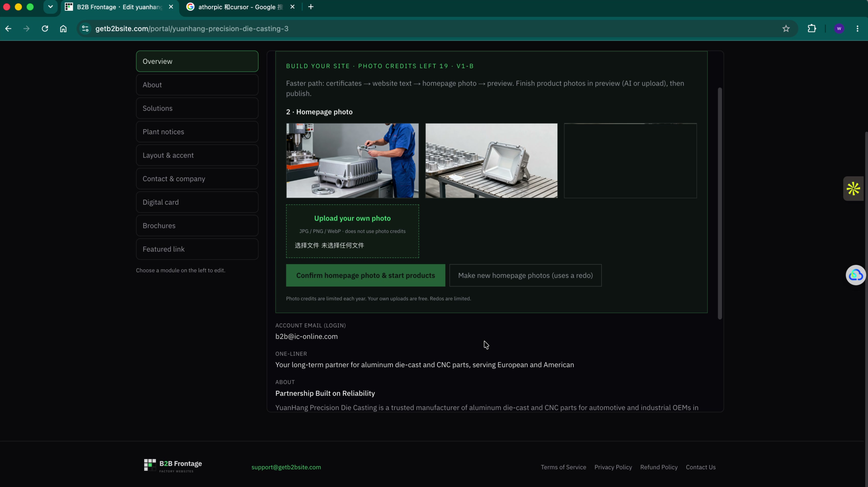The image size is (868, 487).
Task: Switch to the Google search tab
Action: (x=240, y=7)
